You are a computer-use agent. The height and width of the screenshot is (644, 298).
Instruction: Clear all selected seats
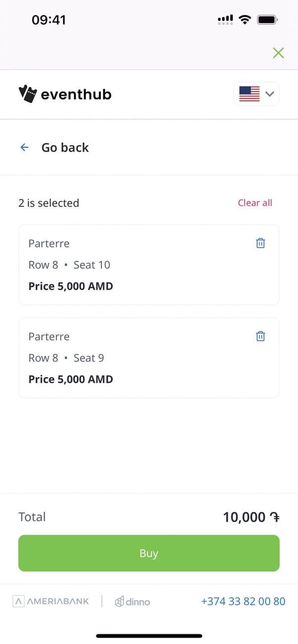255,203
